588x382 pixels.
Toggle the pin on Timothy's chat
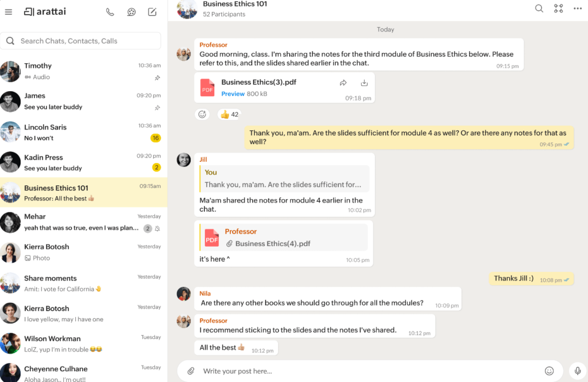point(157,77)
